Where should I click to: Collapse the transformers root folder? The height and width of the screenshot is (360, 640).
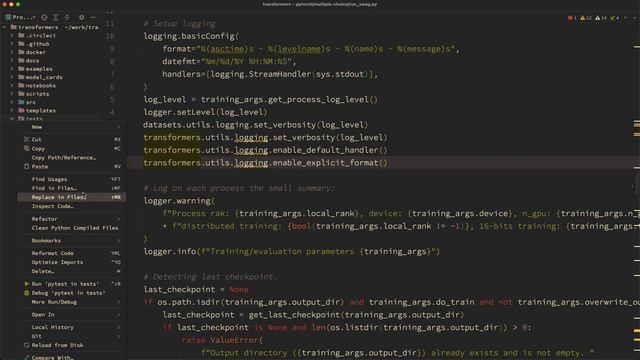tap(5, 27)
